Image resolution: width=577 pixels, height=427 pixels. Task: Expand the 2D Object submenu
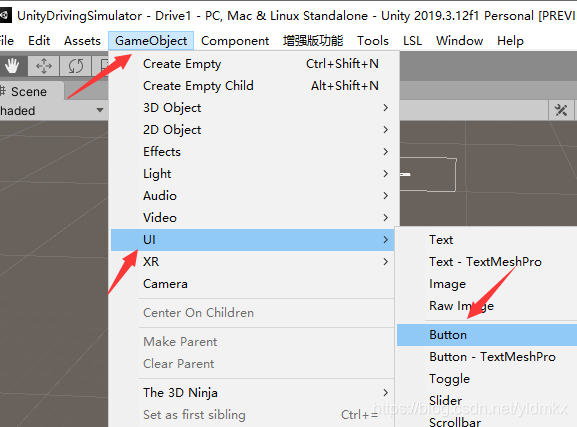[252, 130]
